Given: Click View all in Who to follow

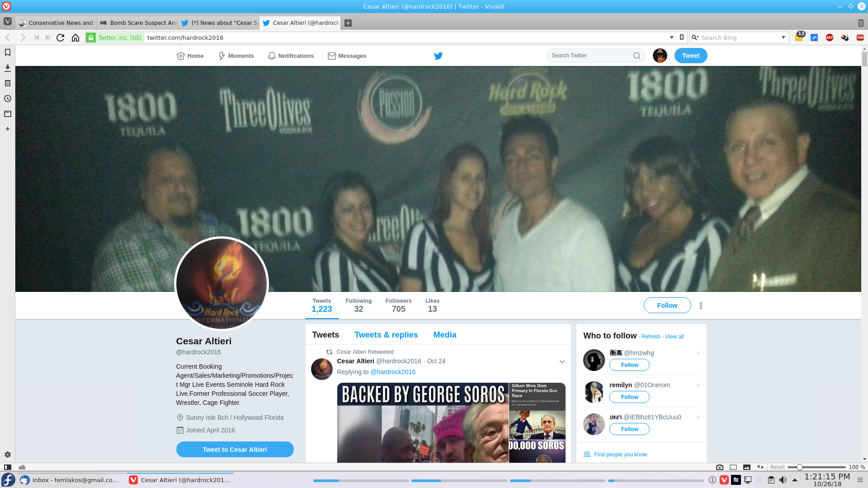Looking at the screenshot, I should pos(675,337).
